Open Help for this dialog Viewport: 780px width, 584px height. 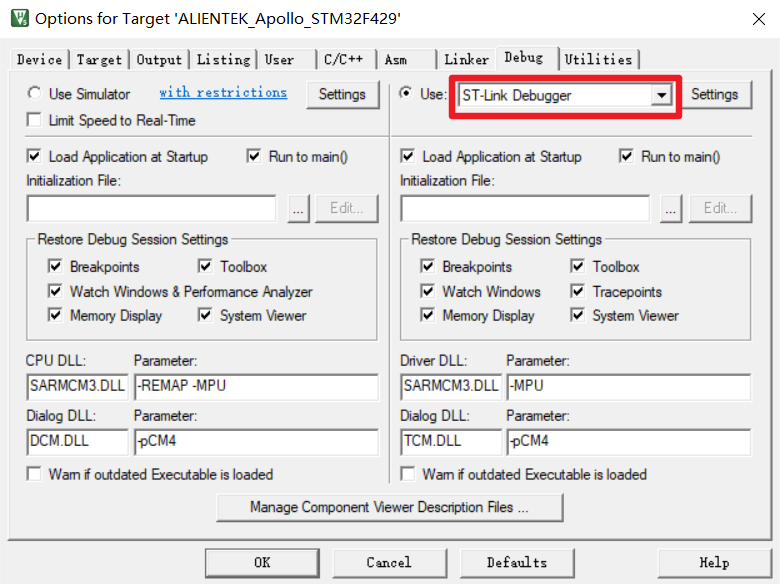(x=714, y=563)
